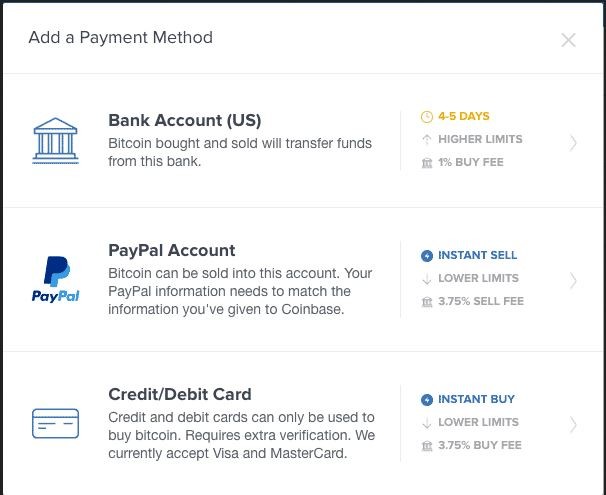
Task: Click the up arrow icon beside HIGHER LIMITS
Action: [427, 139]
